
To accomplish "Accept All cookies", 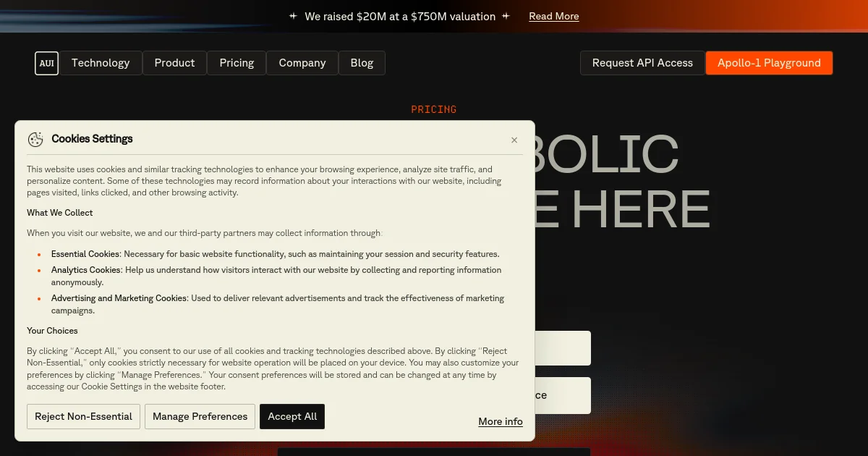I will (x=292, y=416).
